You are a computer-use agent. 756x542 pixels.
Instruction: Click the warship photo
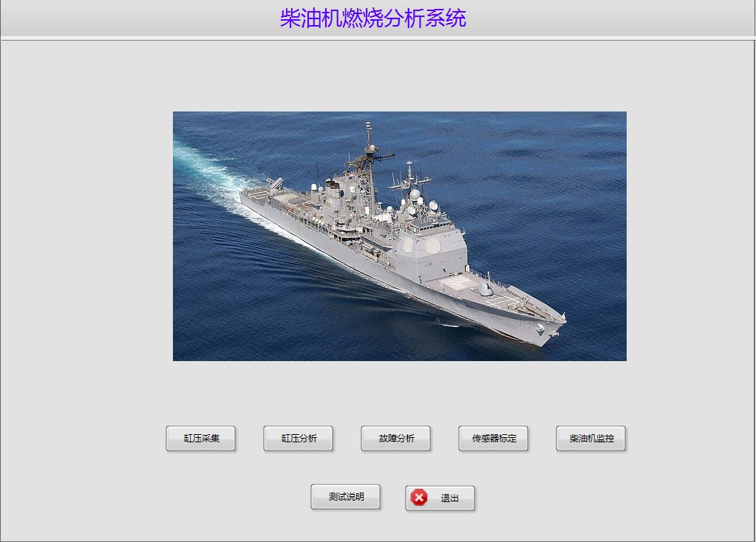[400, 236]
